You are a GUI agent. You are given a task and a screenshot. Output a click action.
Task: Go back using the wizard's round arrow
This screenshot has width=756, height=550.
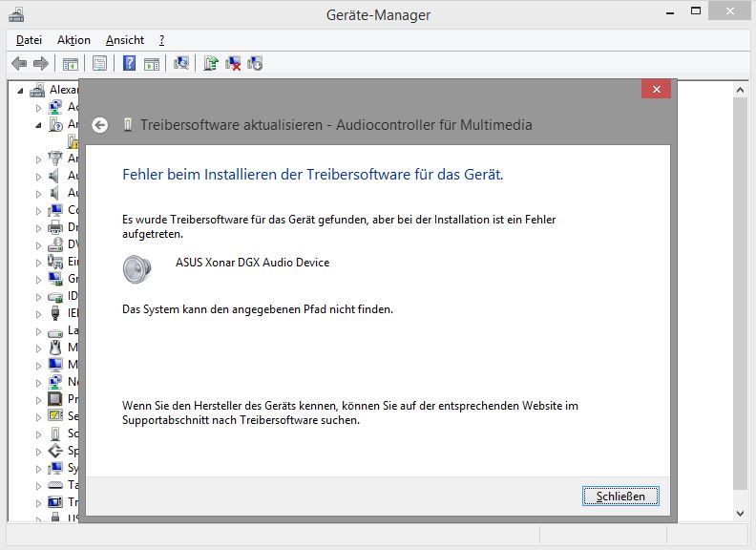pos(100,125)
